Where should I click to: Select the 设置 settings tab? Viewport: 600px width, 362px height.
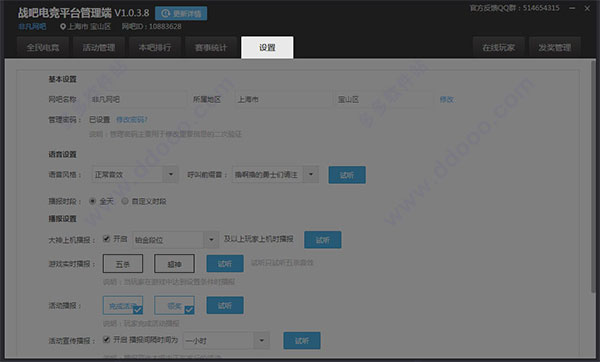coord(267,47)
